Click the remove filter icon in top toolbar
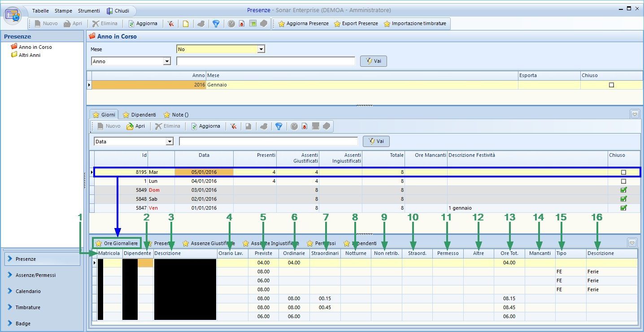The image size is (644, 332). (170, 24)
